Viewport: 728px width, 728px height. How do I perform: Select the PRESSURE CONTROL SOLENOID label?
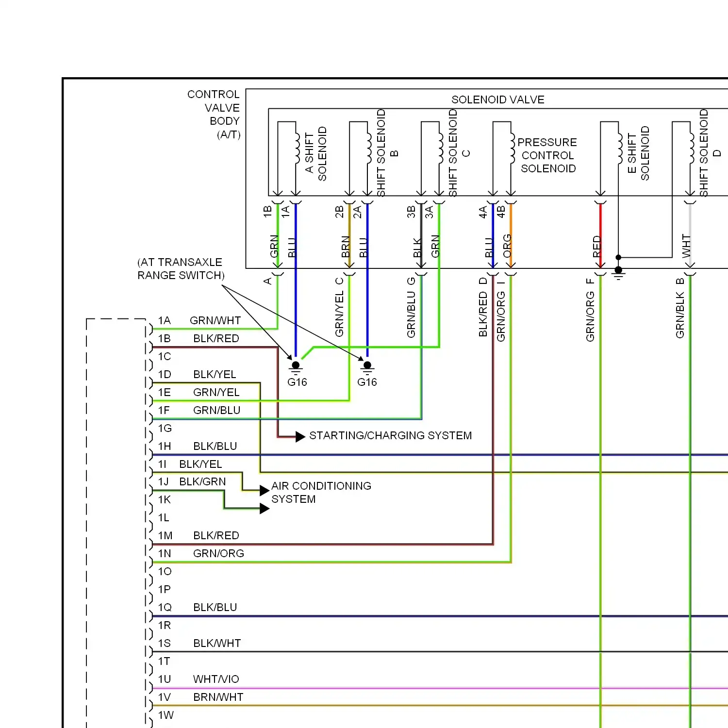click(x=547, y=155)
